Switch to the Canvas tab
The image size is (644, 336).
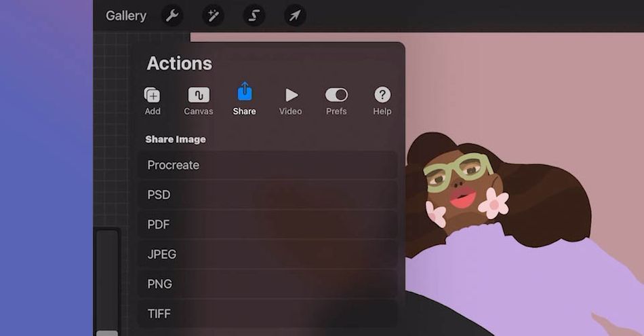pos(199,101)
